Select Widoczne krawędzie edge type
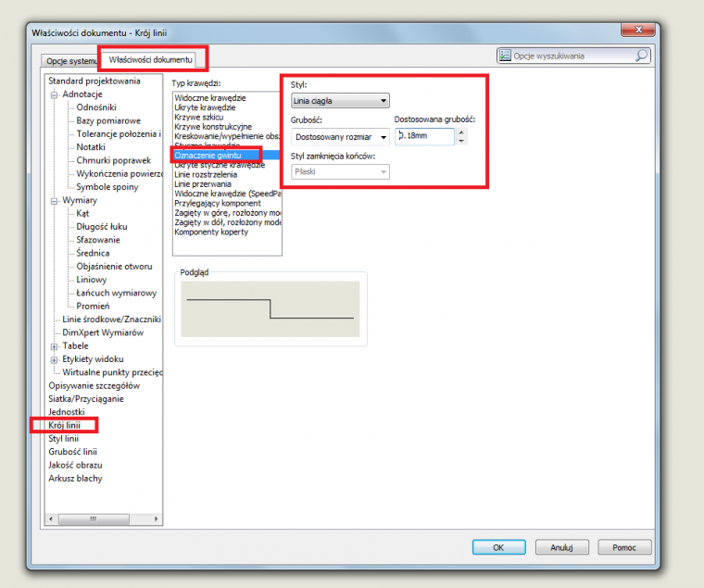 coord(210,98)
